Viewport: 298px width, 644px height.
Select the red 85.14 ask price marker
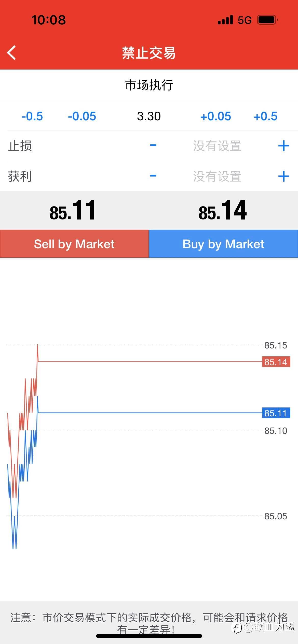(x=276, y=362)
